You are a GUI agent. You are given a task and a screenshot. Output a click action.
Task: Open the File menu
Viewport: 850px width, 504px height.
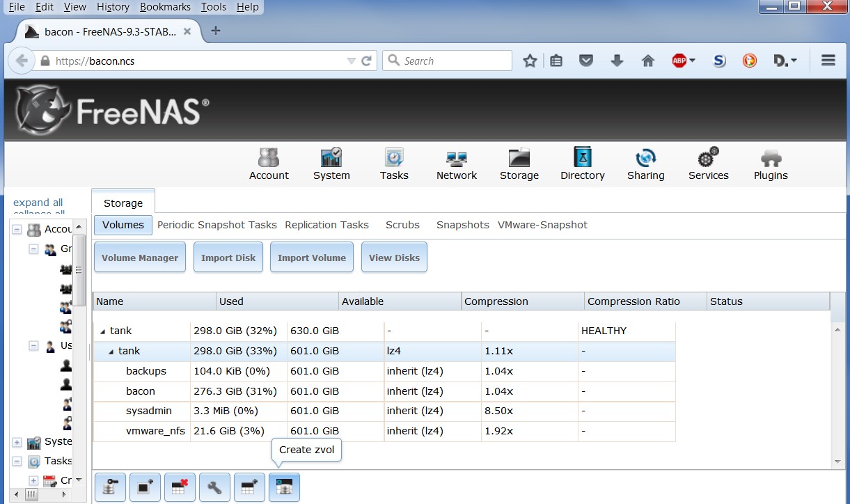[17, 7]
